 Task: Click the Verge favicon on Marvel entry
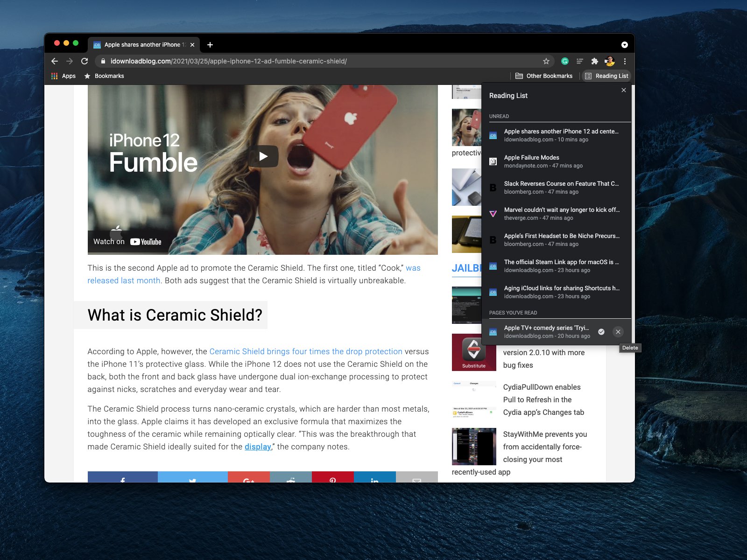point(493,214)
